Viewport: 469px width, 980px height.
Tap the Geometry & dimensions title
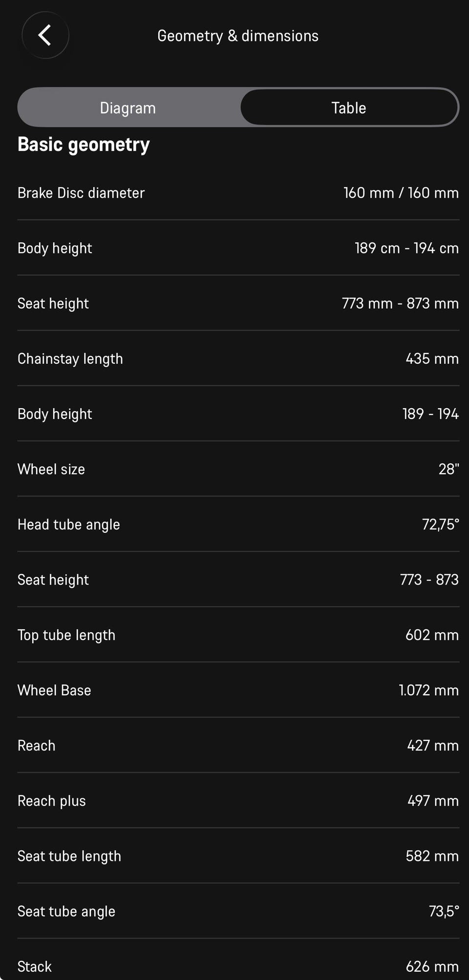(238, 36)
